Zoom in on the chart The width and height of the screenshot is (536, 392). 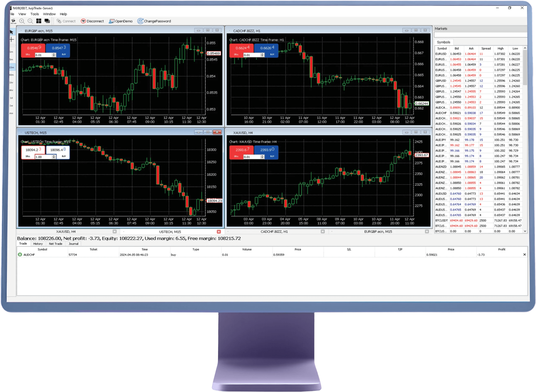(x=22, y=21)
